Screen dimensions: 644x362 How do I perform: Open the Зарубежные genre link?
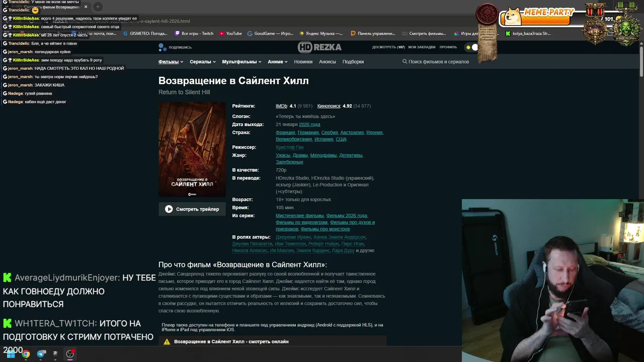tap(289, 162)
